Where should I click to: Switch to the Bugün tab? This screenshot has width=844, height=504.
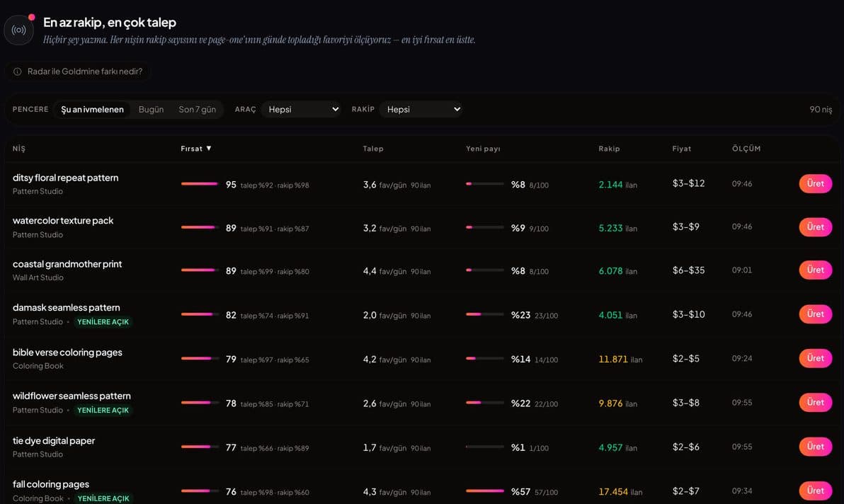pyautogui.click(x=151, y=109)
